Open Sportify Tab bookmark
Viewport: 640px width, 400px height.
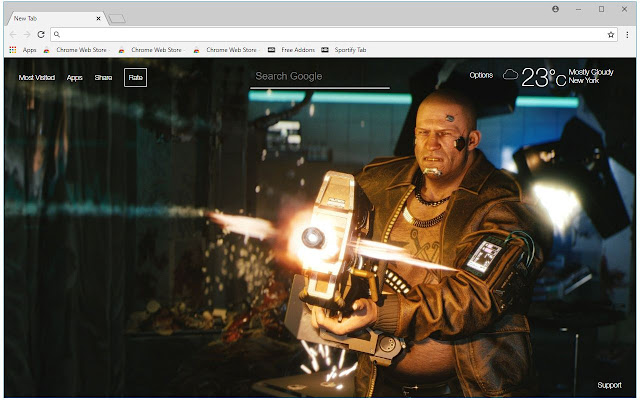point(344,50)
